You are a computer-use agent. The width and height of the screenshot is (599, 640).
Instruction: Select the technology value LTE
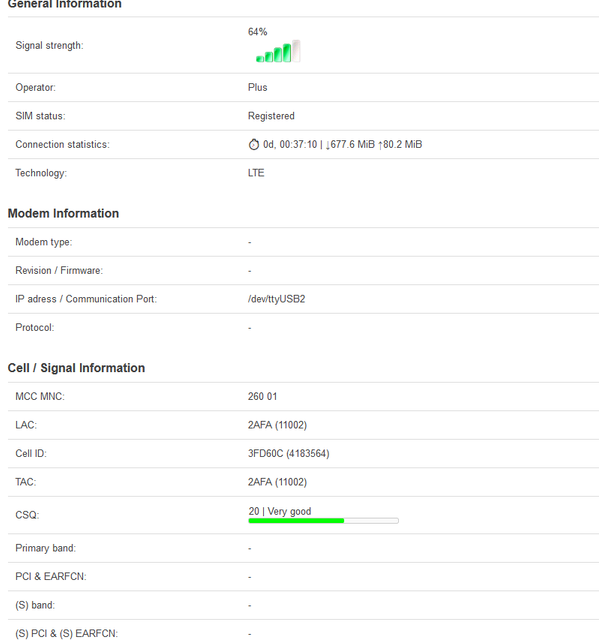coord(256,173)
